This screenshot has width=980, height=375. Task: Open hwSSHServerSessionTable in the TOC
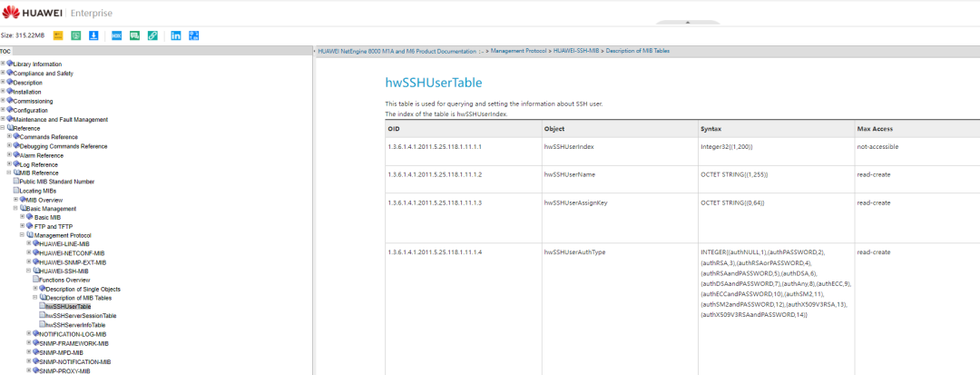pos(81,316)
